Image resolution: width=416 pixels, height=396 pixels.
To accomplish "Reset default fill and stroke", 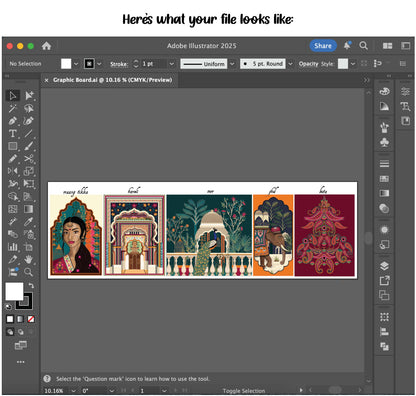I will tap(8, 307).
